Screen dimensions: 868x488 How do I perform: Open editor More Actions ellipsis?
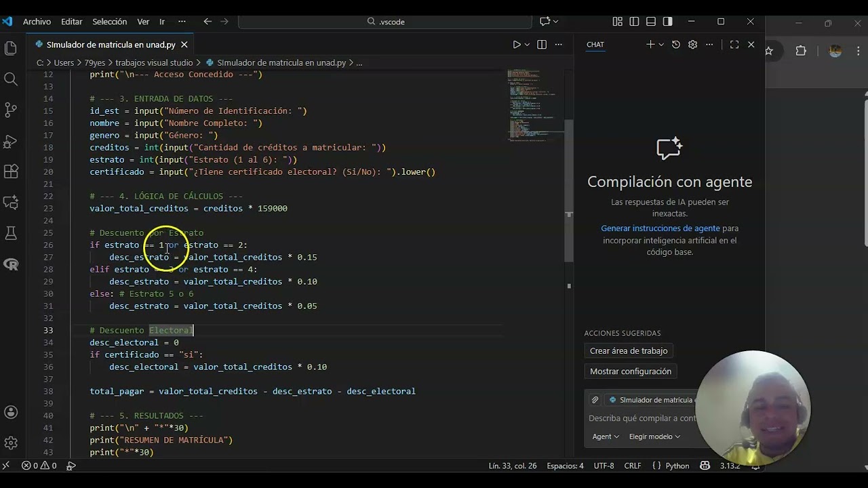pos(559,45)
